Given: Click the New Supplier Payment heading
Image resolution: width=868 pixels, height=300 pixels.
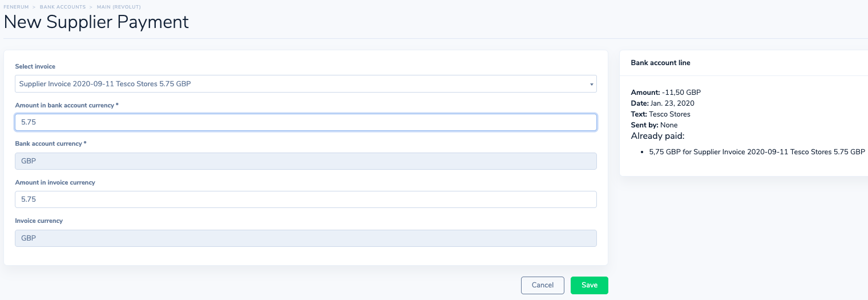Looking at the screenshot, I should click(x=96, y=22).
